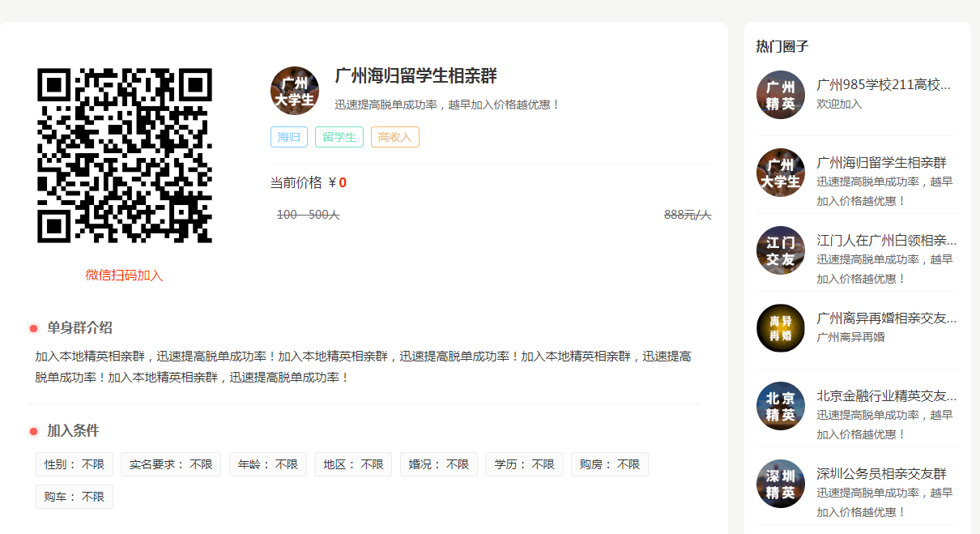Click the strikethrough 888元/人 price
This screenshot has height=534, width=980.
688,215
